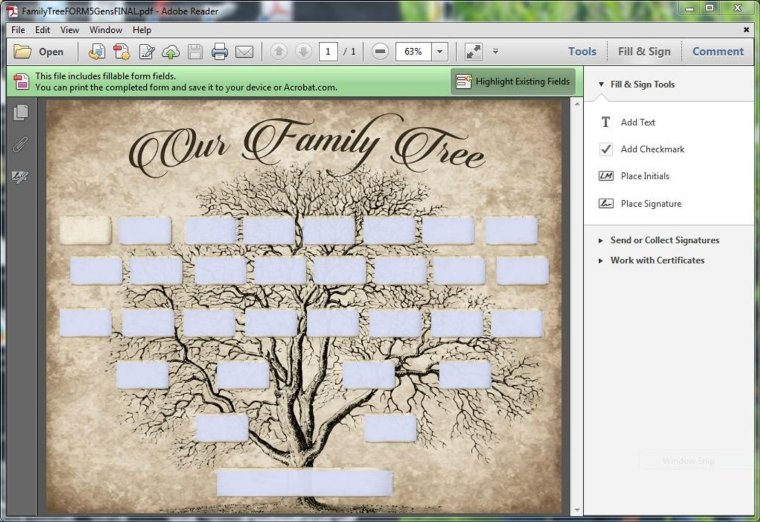760x522 pixels.
Task: Open the page thumbnails panel icon
Action: [x=20, y=113]
